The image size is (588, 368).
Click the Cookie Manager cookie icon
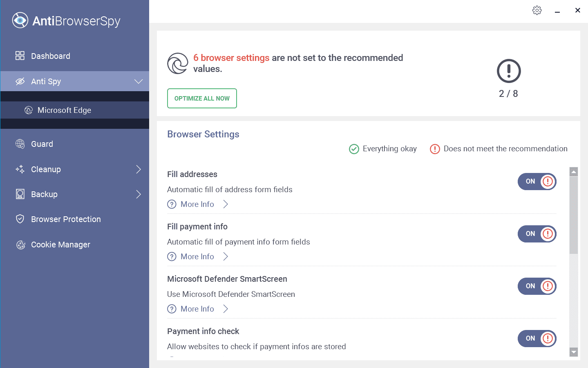[20, 245]
